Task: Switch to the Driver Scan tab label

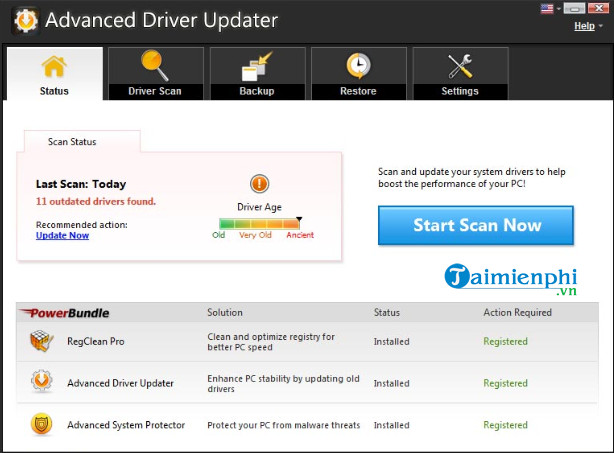Action: point(155,91)
